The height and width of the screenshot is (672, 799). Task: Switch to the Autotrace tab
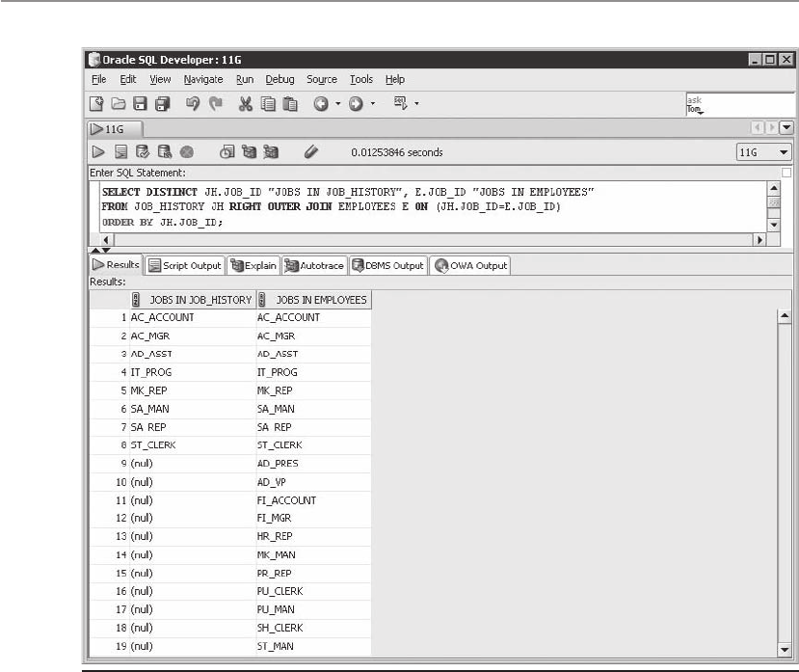pos(314,266)
